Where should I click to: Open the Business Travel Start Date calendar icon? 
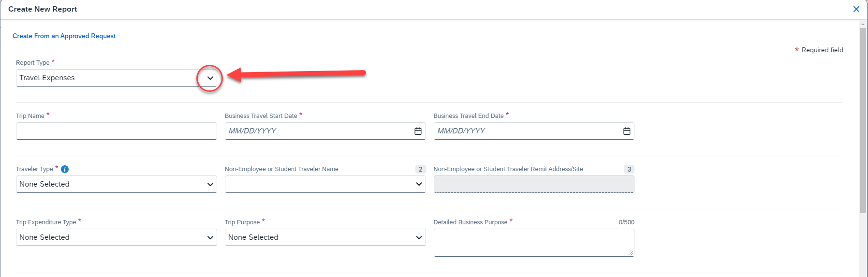[418, 131]
